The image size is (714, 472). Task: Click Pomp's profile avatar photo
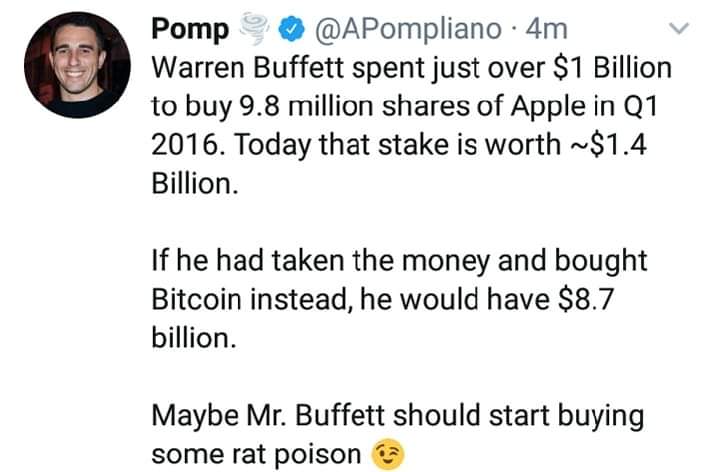(74, 67)
